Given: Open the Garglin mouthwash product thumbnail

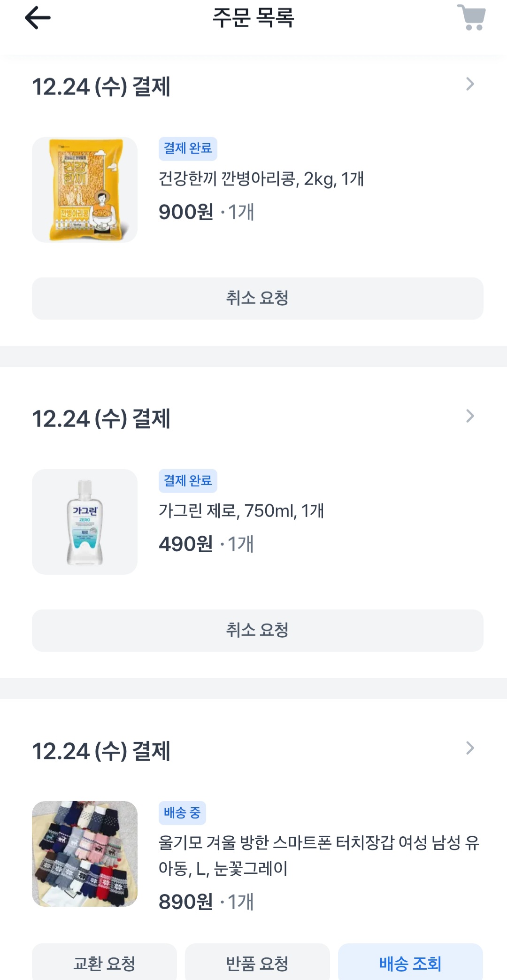Looking at the screenshot, I should coord(84,522).
